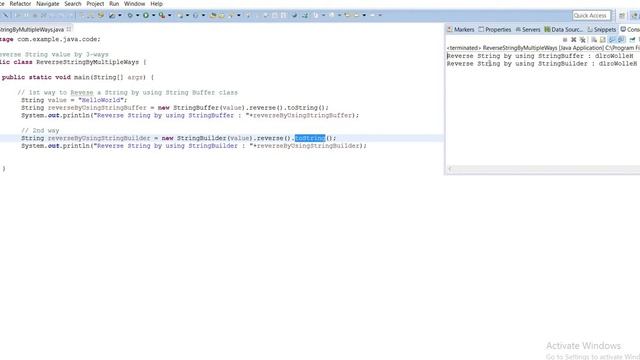
Task: Toggle Scroll Lock in the Console toolbar
Action: (x=603, y=40)
